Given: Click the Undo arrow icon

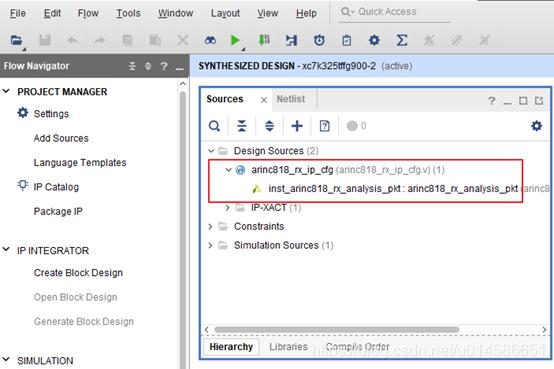Looking at the screenshot, I should coord(72,40).
